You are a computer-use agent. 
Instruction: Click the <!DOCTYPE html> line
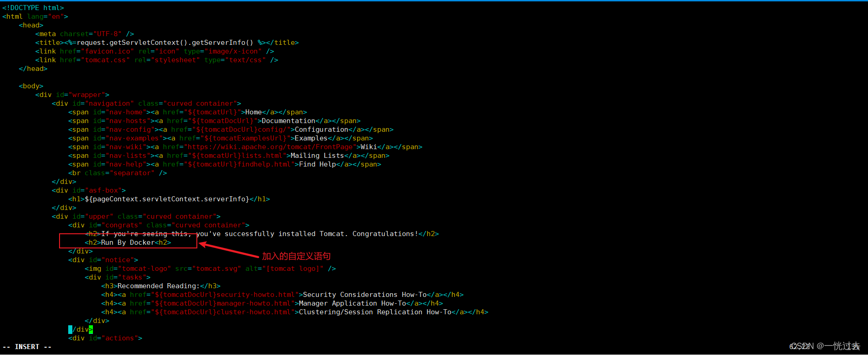[33, 8]
